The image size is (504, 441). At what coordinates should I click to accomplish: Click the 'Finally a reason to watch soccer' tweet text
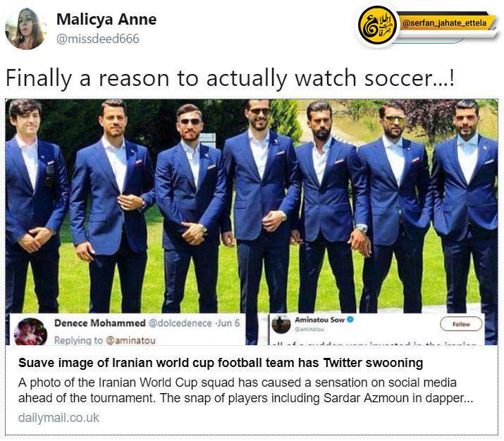pos(230,78)
